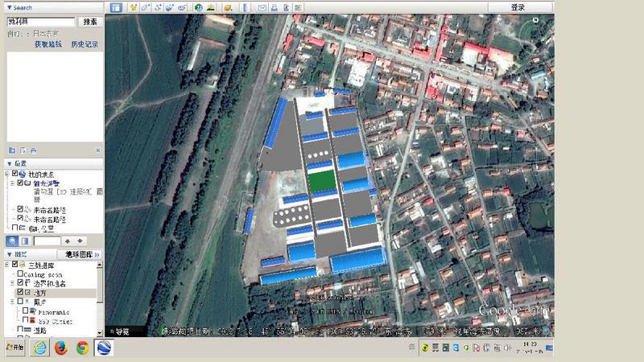Select the Add Polygon tool

(145, 7)
